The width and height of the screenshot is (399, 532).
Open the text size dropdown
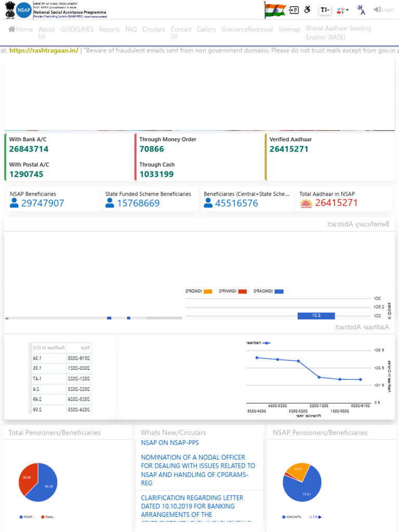pyautogui.click(x=325, y=10)
